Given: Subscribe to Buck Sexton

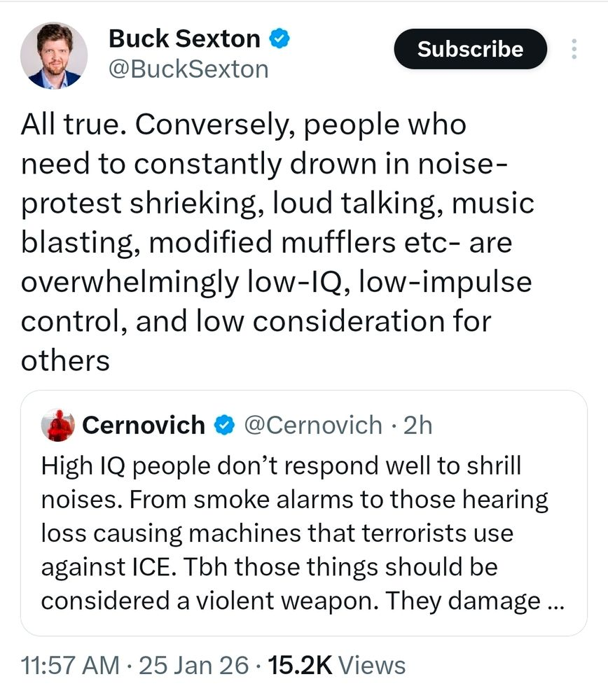Looking at the screenshot, I should tap(471, 49).
